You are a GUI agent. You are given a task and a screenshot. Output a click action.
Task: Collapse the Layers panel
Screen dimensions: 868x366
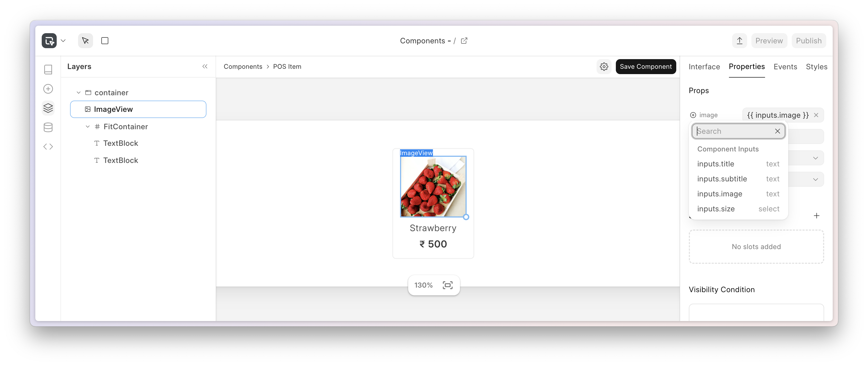[205, 66]
